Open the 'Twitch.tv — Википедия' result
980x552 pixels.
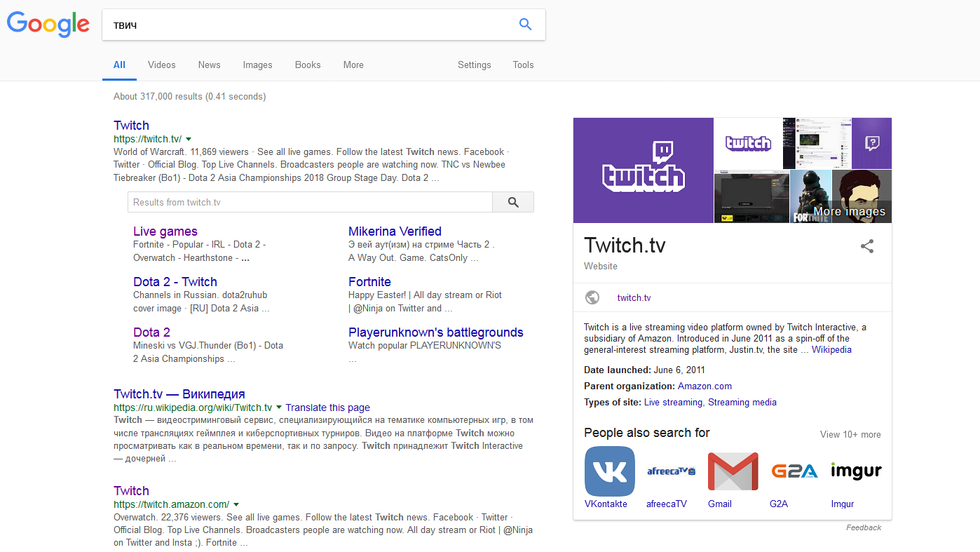[x=179, y=394]
